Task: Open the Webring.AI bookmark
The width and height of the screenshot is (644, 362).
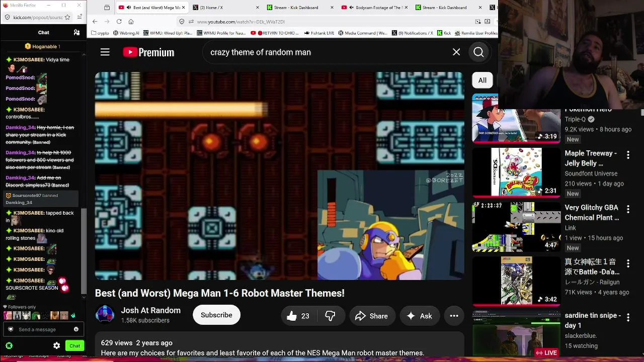Action: [126, 33]
